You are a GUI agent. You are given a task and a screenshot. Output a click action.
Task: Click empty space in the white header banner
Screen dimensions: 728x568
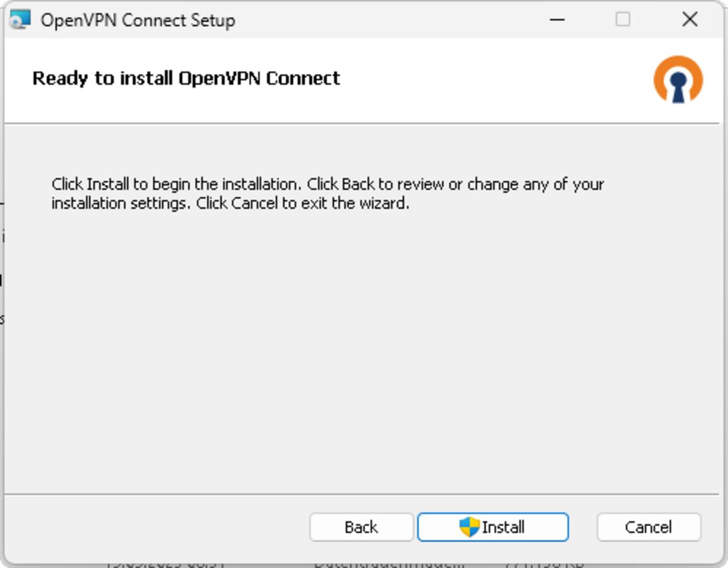[x=485, y=79]
